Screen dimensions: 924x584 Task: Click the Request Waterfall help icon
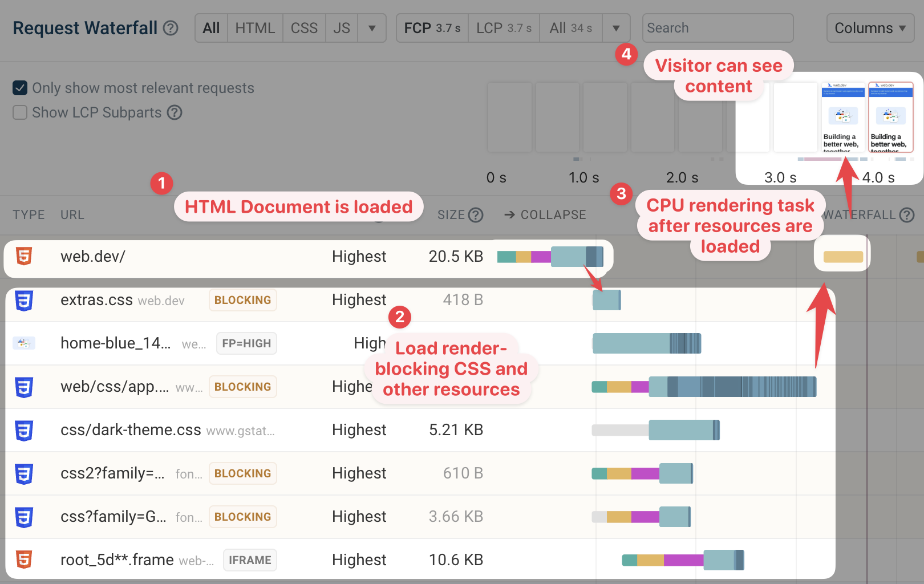tap(171, 28)
